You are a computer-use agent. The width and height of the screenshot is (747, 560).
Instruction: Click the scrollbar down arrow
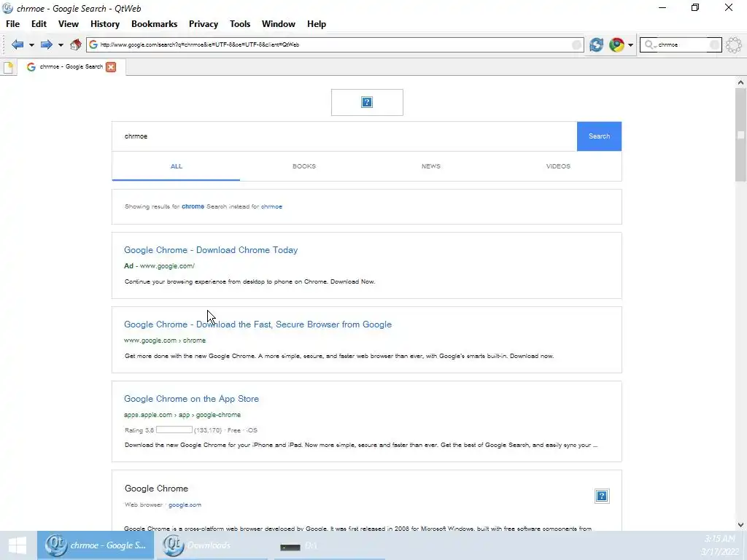click(740, 525)
